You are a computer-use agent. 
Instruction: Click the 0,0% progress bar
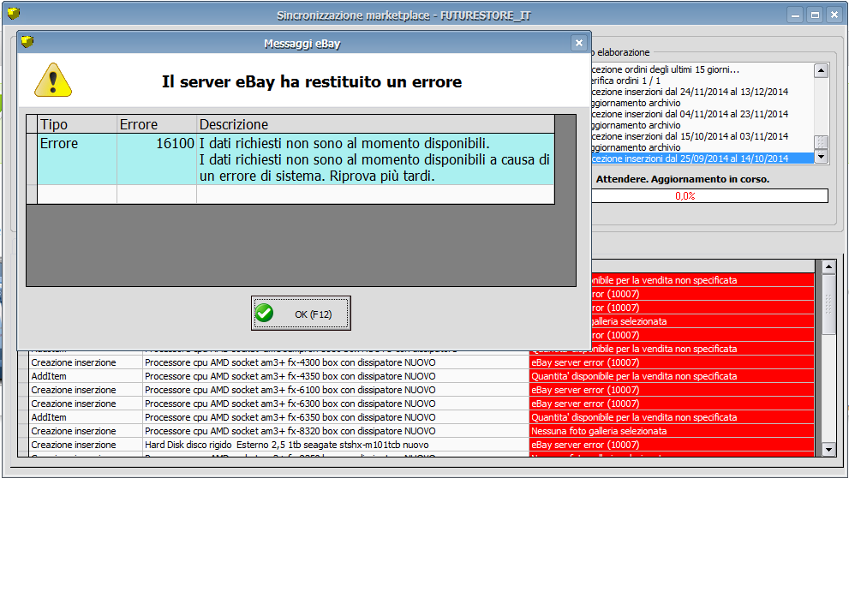point(709,196)
